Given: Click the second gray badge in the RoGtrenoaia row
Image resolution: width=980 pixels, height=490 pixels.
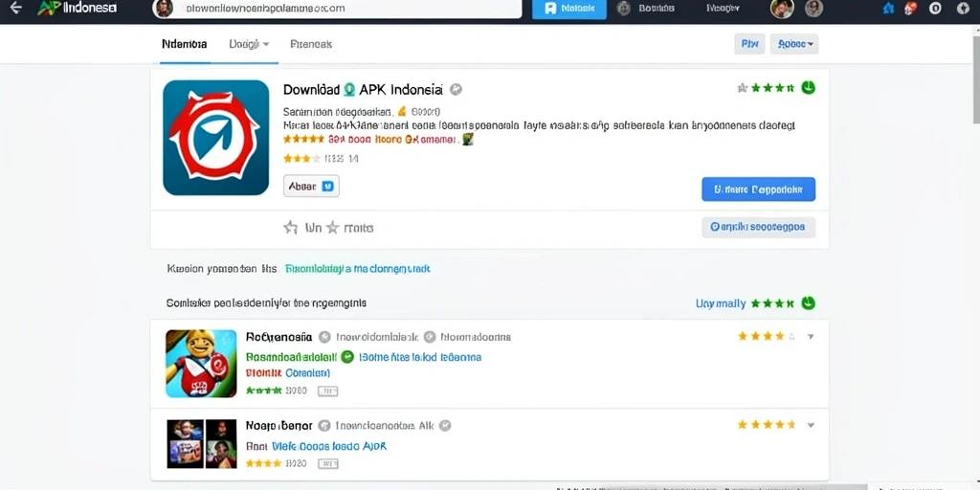Looking at the screenshot, I should (x=430, y=338).
